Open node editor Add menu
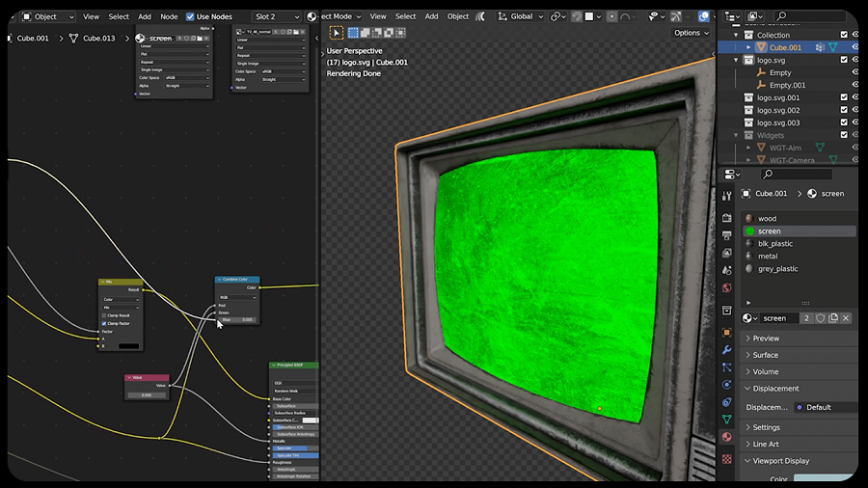 (145, 16)
